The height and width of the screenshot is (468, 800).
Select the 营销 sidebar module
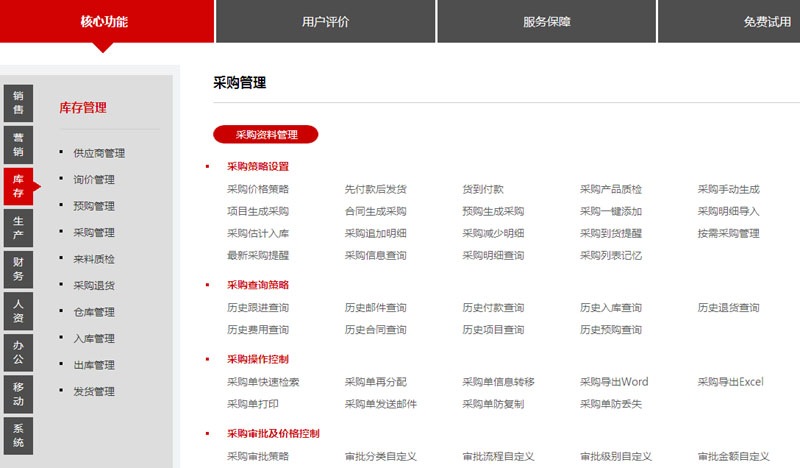pyautogui.click(x=18, y=144)
